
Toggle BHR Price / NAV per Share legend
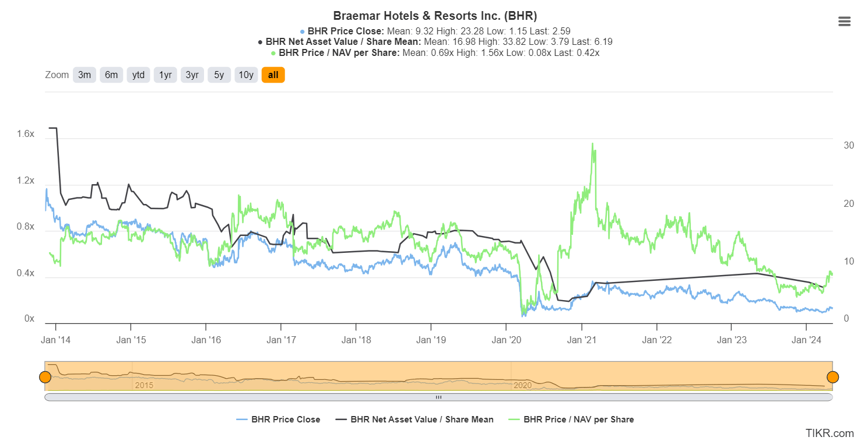pyautogui.click(x=571, y=420)
